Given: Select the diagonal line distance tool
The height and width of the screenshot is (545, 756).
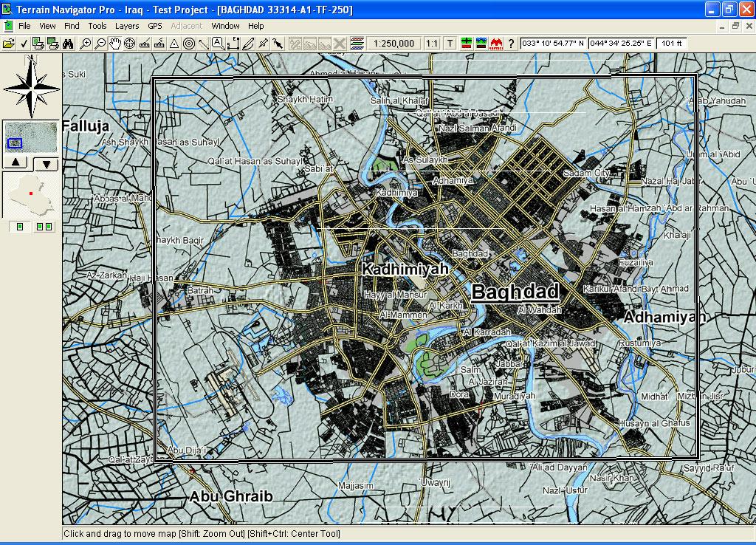Looking at the screenshot, I should [x=204, y=44].
